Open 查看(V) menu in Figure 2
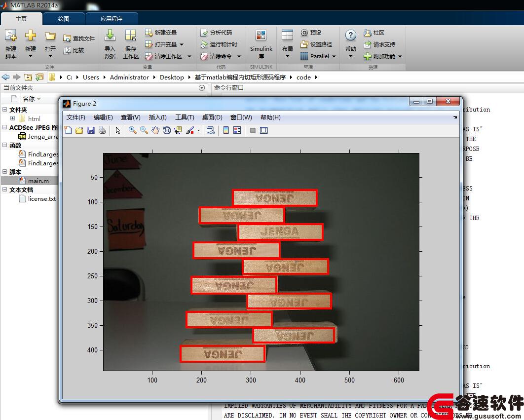Screen dimensions: 524x420 coord(131,117)
